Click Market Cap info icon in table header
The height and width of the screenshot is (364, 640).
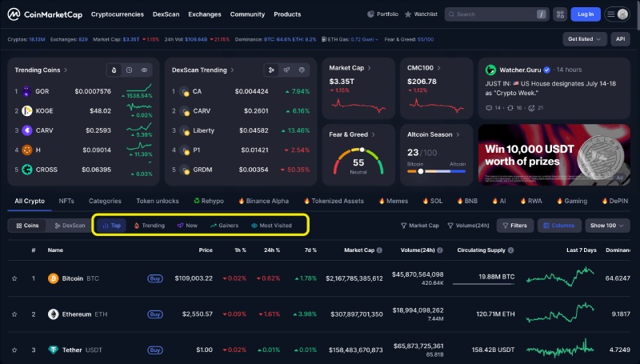pyautogui.click(x=379, y=250)
